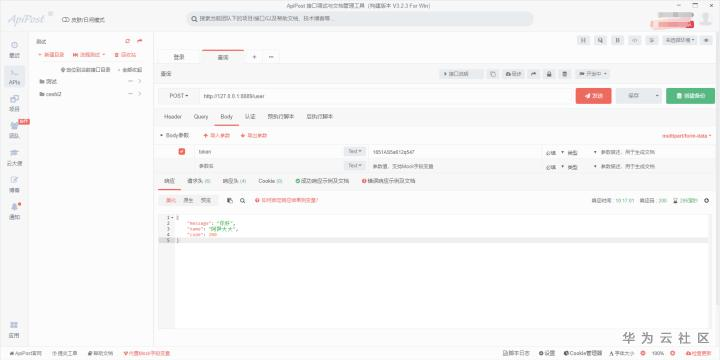Screen dimensions: 720x360
Task: Open the Text type dropdown in token row
Action: click(x=355, y=151)
